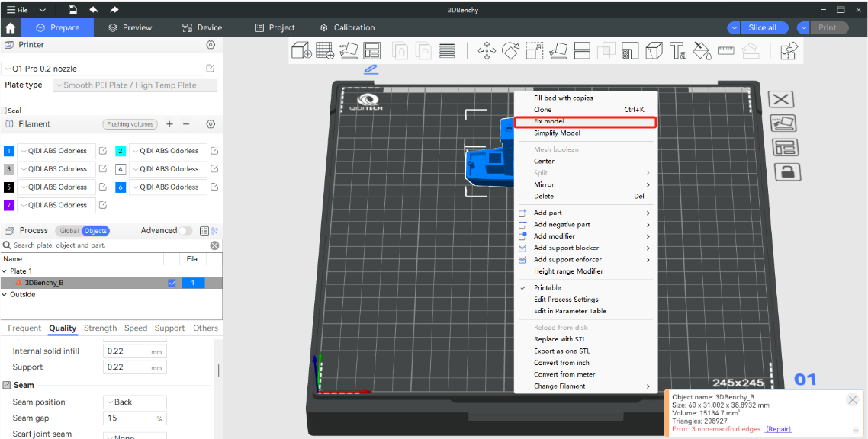Enable the Seal checkbox
Image resolution: width=868 pixels, height=439 pixels.
[4, 111]
